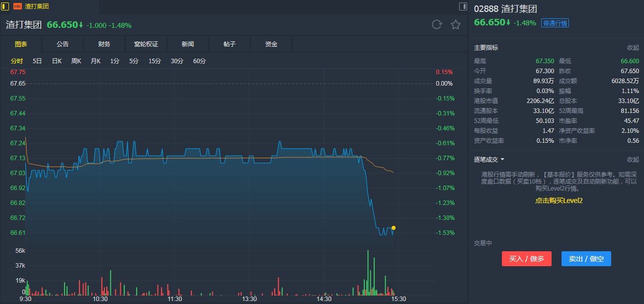Screen dimensions: 644x304
Task: Click the 普通行情 quote level badge
Action: tap(555, 23)
